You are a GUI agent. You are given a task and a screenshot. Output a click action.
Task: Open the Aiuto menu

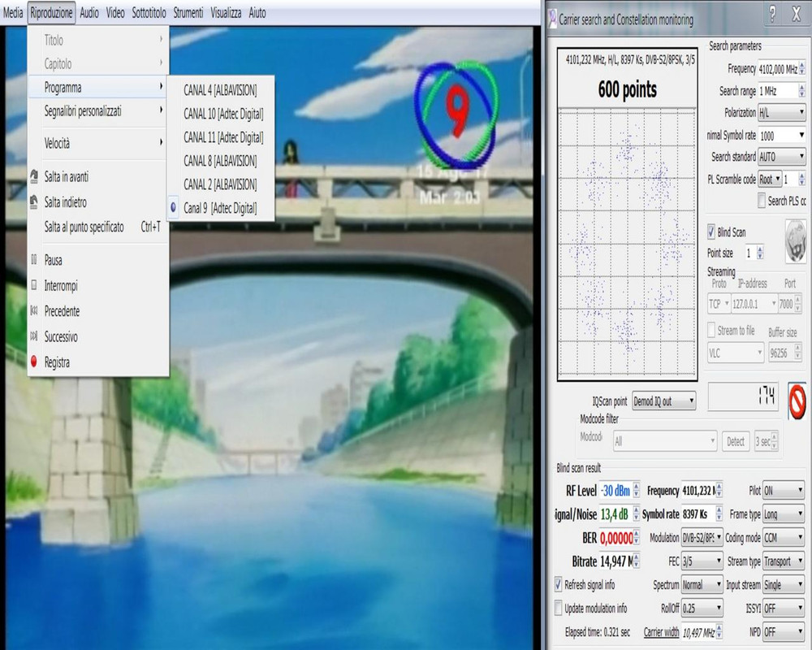click(257, 13)
